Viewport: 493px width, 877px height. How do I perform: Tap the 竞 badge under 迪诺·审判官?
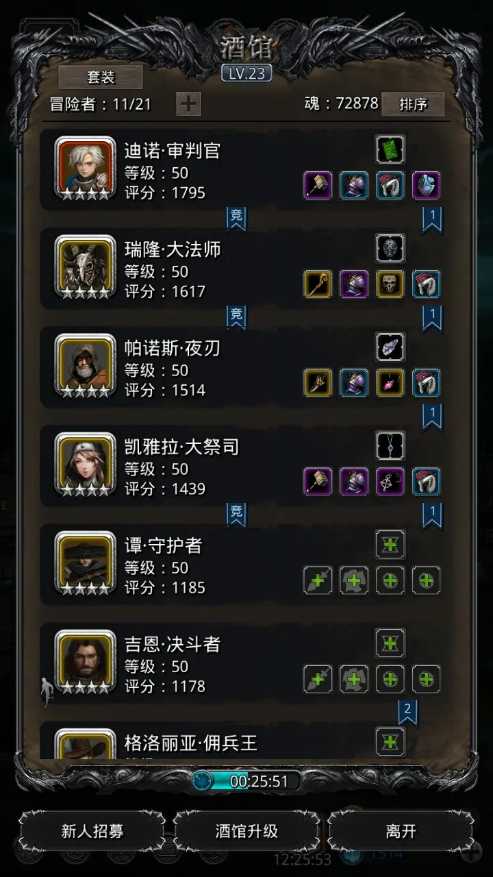(237, 218)
